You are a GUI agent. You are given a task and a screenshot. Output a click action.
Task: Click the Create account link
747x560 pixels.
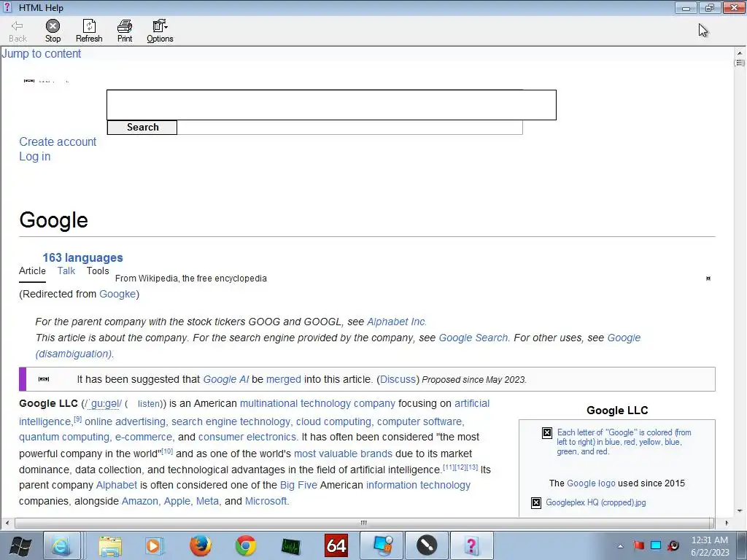pos(58,142)
